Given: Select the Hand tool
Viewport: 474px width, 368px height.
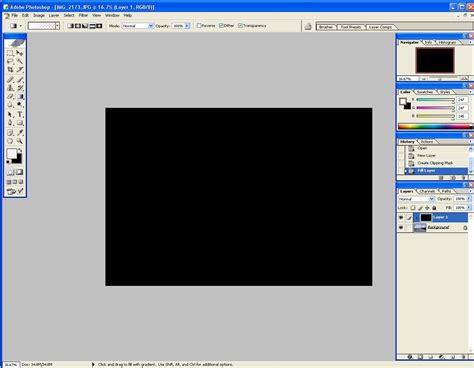Looking at the screenshot, I should point(10,141).
